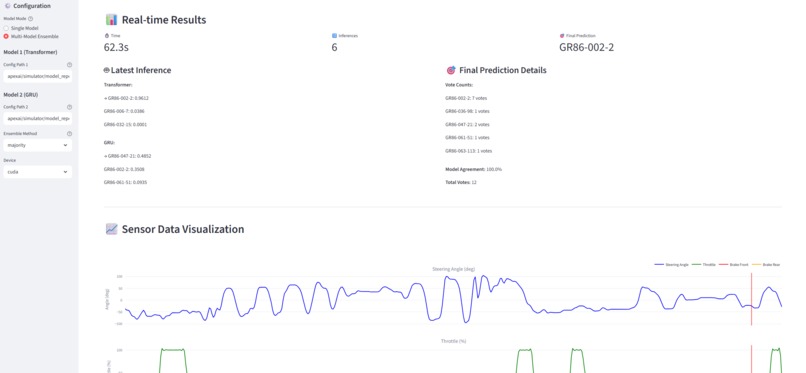The image size is (806, 373).
Task: Click the chart icon beside Sensor Data Visualization
Action: click(x=111, y=229)
